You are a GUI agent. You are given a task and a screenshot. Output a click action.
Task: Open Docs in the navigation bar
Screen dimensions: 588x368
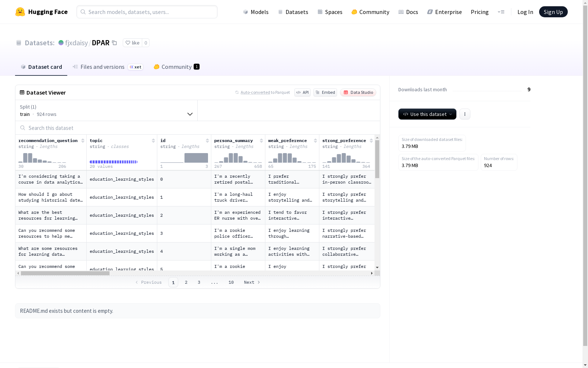[x=408, y=12]
